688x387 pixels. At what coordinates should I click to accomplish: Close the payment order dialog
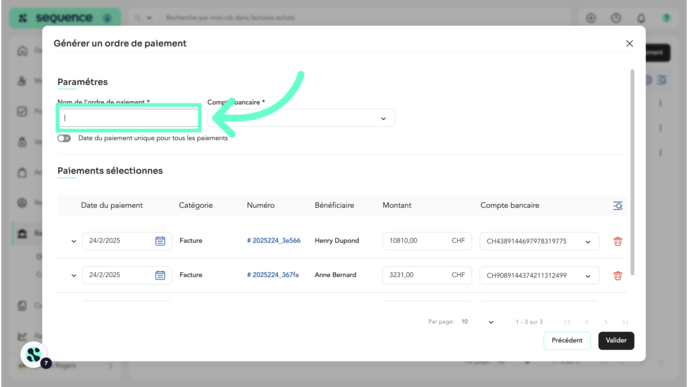click(629, 43)
